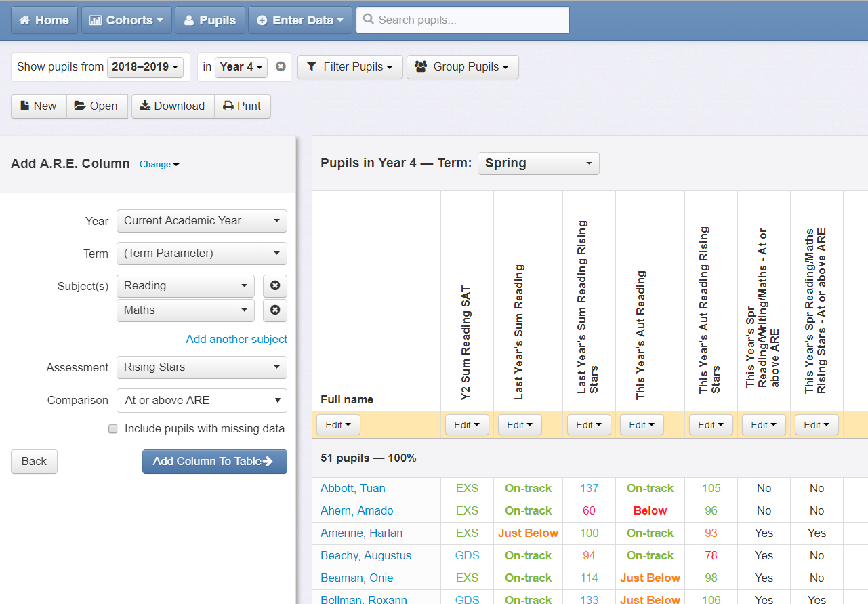Open the Pupils page
The height and width of the screenshot is (604, 868).
pyautogui.click(x=209, y=20)
